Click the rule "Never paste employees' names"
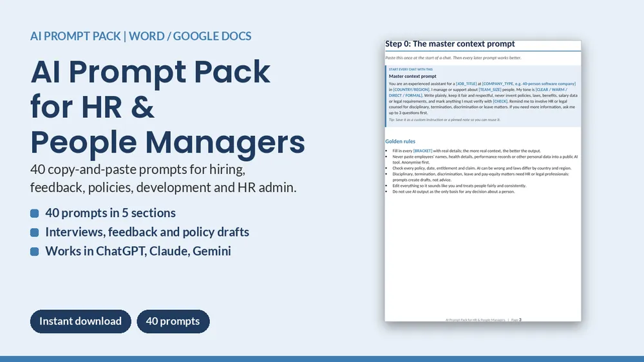Image resolution: width=644 pixels, height=362 pixels. click(x=485, y=160)
